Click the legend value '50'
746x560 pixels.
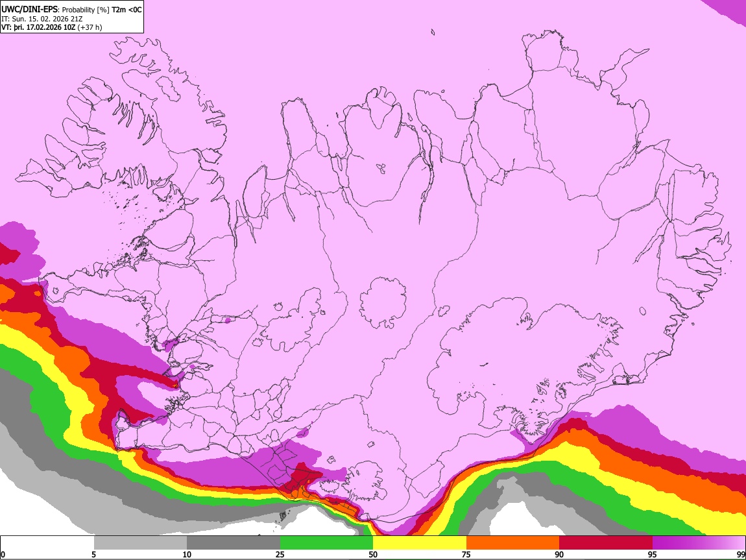pos(373,555)
